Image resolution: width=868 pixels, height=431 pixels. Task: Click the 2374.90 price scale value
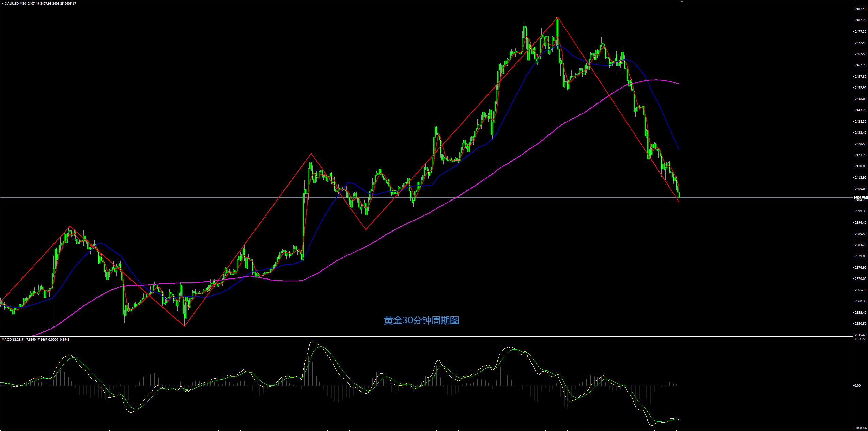(861, 268)
